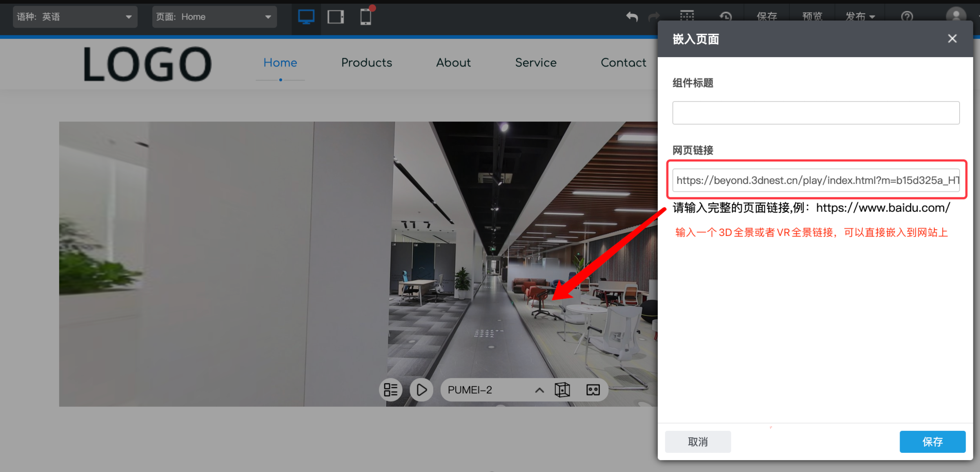Click the 保存 save button
980x472 pixels.
(933, 441)
